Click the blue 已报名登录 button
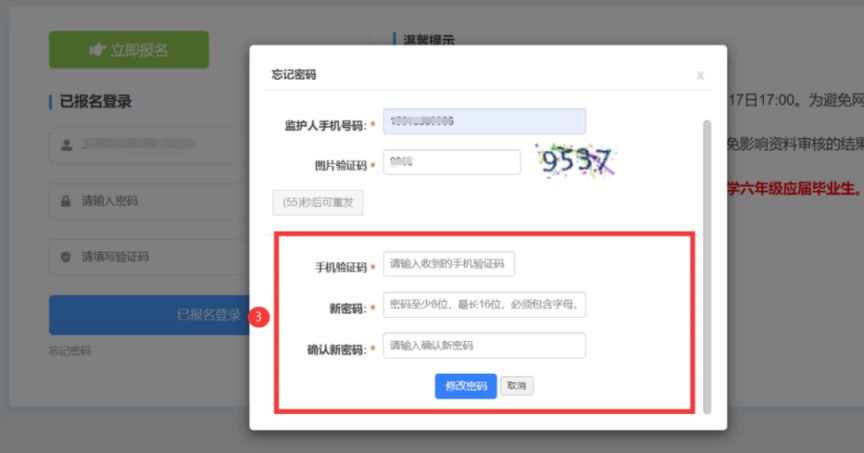This screenshot has height=453, width=864. pyautogui.click(x=149, y=315)
